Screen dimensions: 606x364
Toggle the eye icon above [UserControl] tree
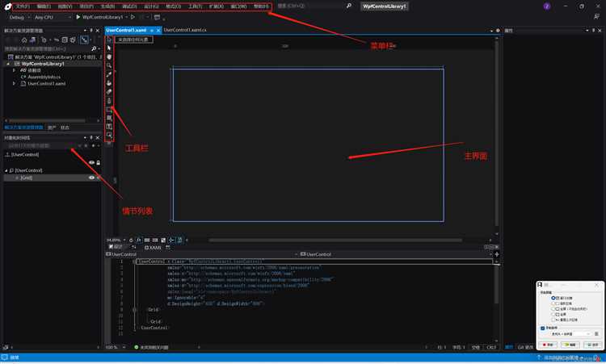[91, 162]
